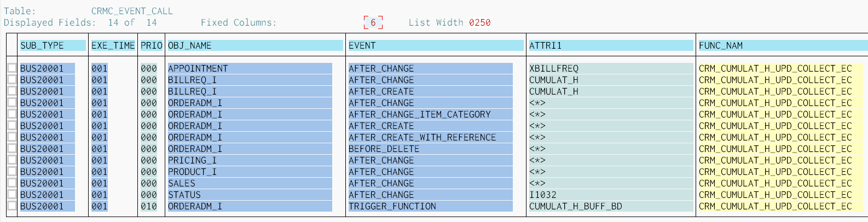
Task: Click the PRIO column header
Action: coord(151,45)
